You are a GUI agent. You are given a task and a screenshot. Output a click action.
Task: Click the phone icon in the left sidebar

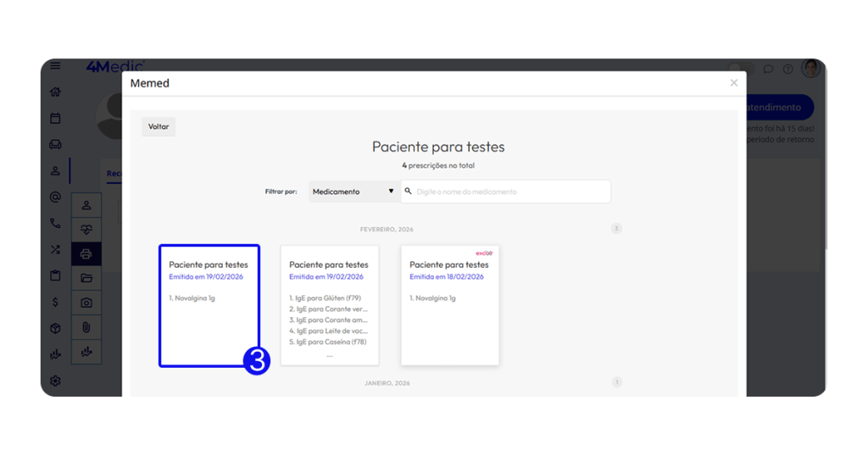coord(55,224)
